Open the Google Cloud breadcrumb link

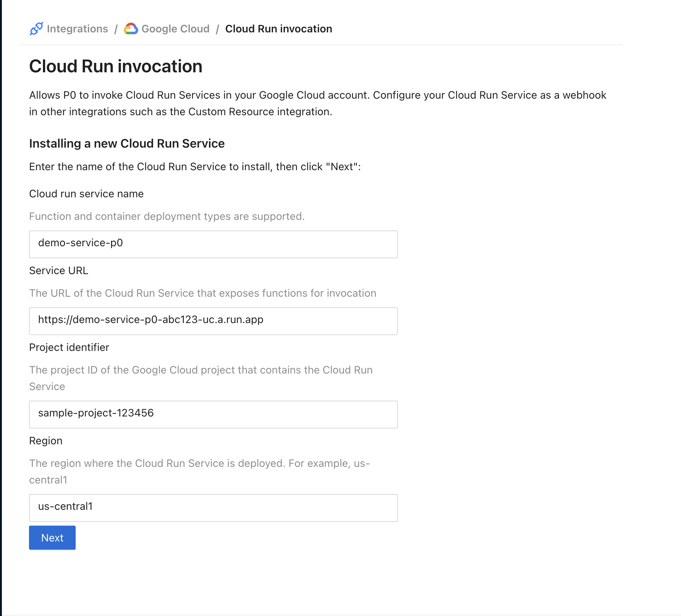click(175, 29)
